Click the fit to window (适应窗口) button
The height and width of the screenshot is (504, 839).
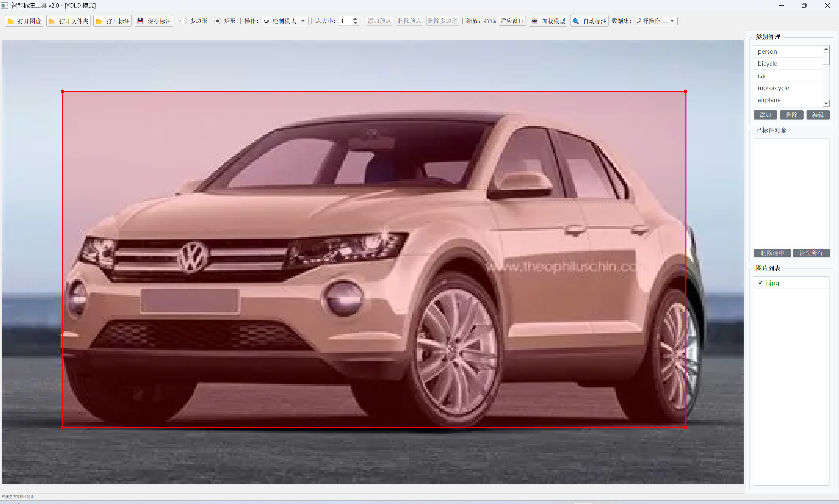click(512, 21)
